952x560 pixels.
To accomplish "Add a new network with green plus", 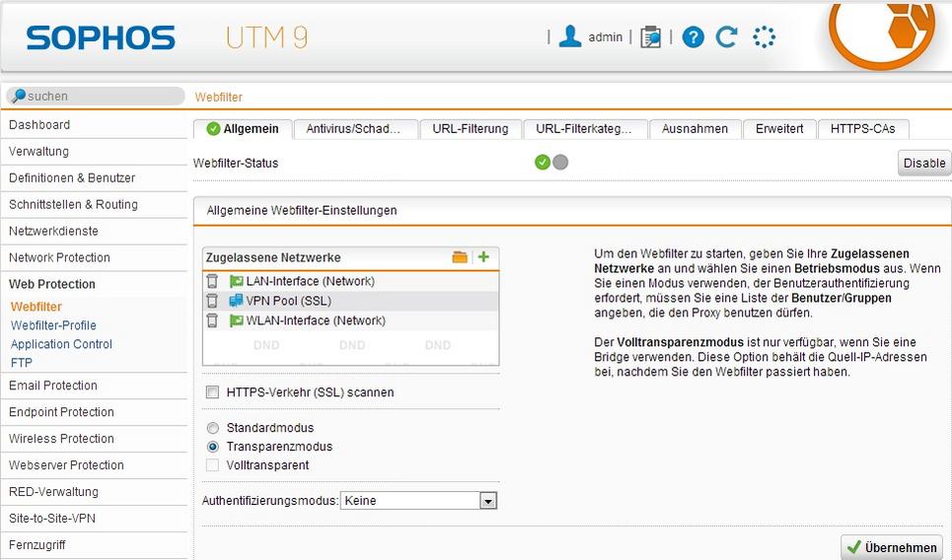I will point(483,256).
